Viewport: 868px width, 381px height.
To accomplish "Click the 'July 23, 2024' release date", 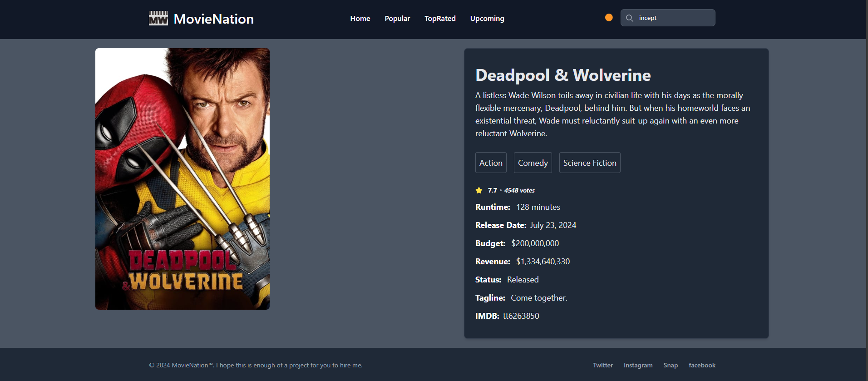I will 553,225.
